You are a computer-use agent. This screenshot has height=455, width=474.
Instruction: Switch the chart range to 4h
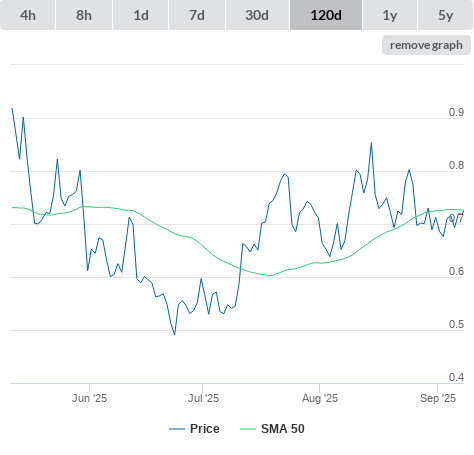click(x=28, y=15)
